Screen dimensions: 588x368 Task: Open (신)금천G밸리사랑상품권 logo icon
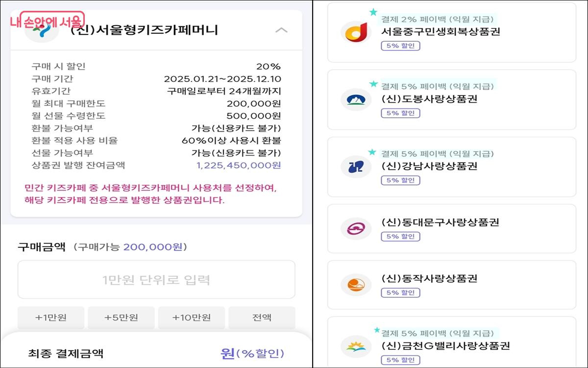tap(356, 346)
